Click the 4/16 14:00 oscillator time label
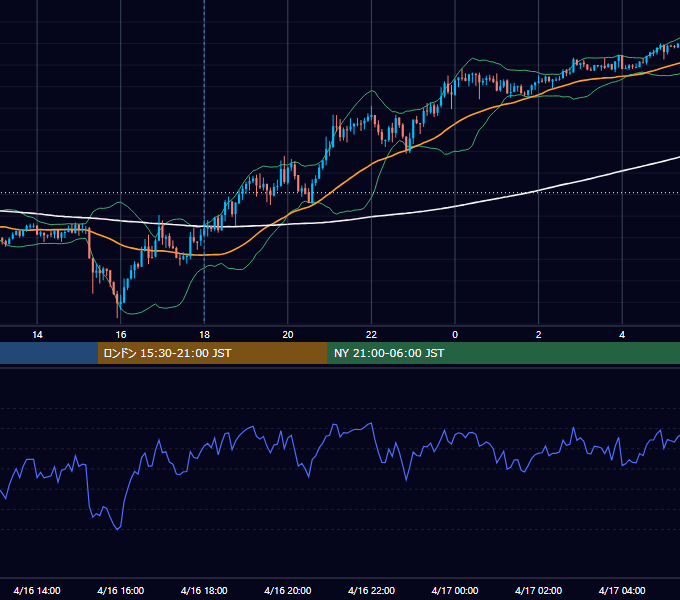This screenshot has height=600, width=680. (x=37, y=590)
